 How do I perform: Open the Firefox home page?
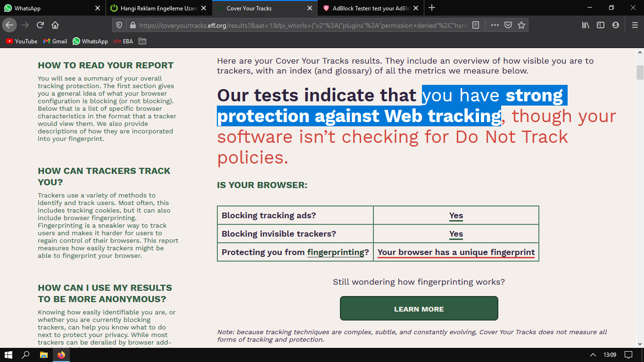point(55,25)
